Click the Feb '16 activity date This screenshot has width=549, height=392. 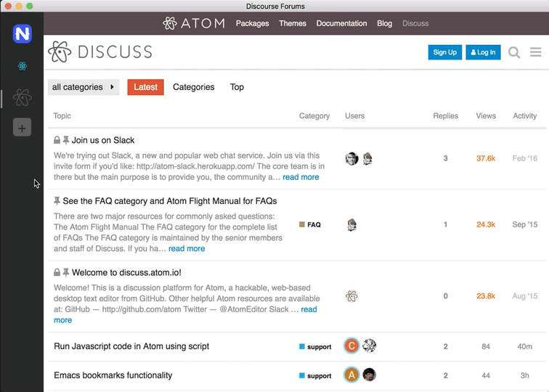point(524,158)
